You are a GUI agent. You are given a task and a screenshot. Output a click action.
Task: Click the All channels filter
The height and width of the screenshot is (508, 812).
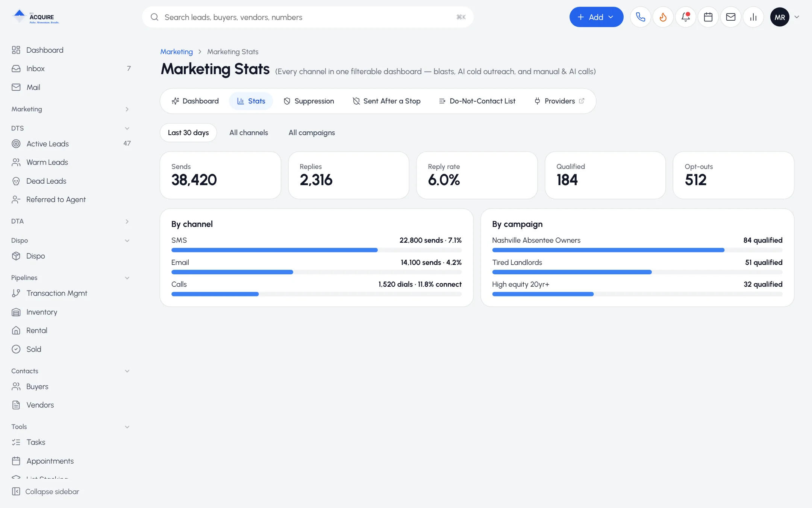[248, 133]
